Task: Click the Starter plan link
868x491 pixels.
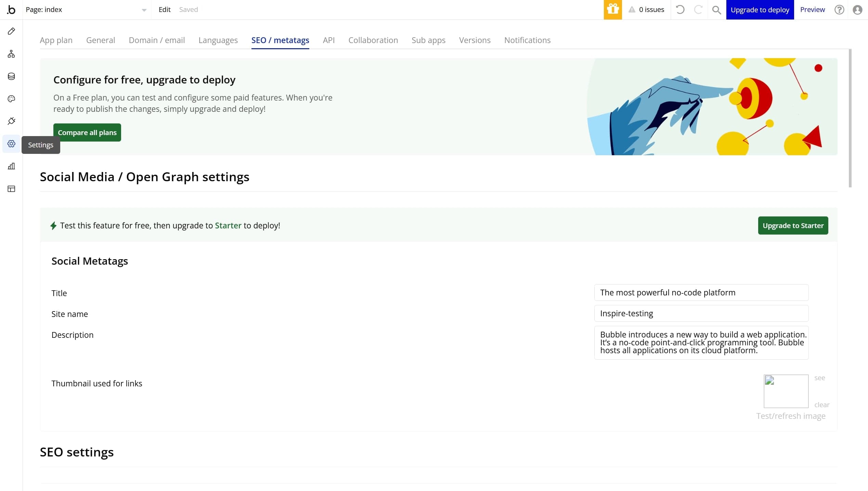Action: pos(228,226)
